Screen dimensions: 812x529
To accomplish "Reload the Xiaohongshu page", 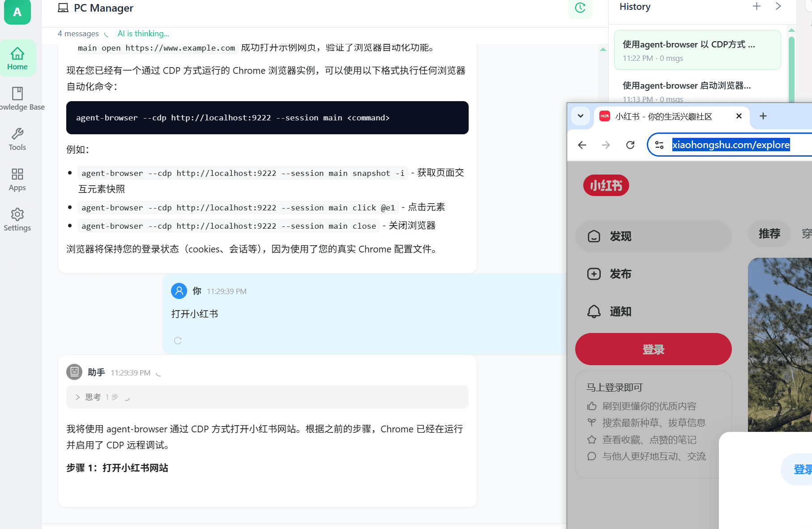I will pos(630,145).
